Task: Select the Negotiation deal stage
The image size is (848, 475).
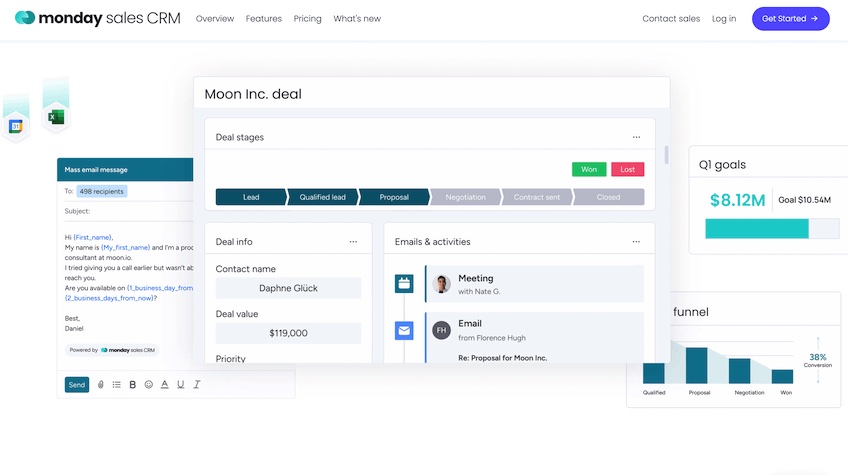Action: coord(465,197)
